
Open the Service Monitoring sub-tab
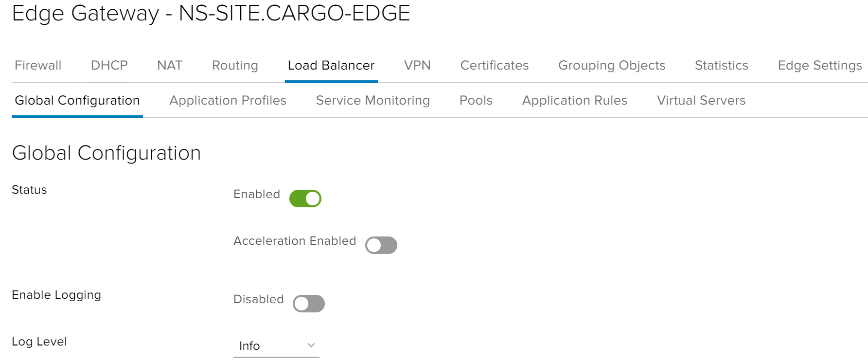pos(372,100)
